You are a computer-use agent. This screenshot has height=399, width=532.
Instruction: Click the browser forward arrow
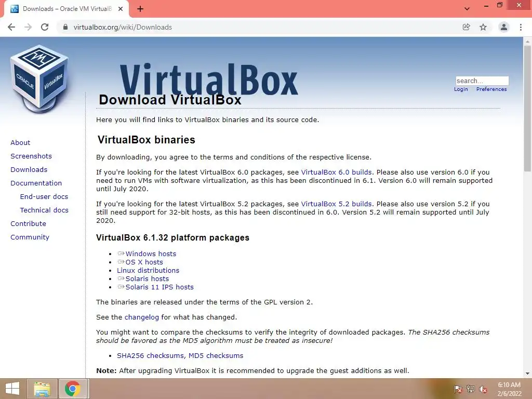coord(28,27)
